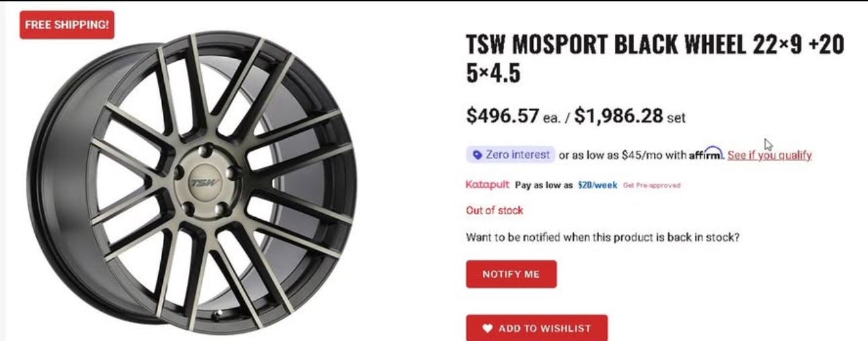Click the red Out of stock status text
The image size is (868, 341).
click(x=495, y=211)
